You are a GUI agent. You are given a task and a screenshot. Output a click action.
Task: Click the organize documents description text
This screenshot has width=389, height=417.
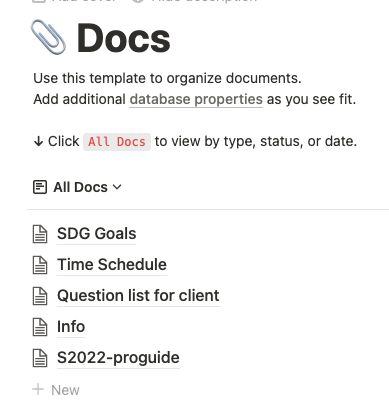pyautogui.click(x=167, y=78)
